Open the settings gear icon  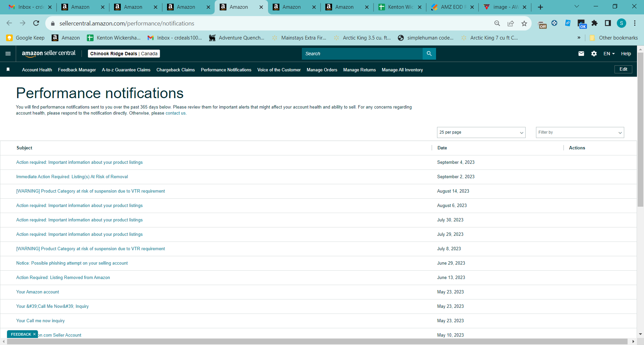pyautogui.click(x=594, y=54)
